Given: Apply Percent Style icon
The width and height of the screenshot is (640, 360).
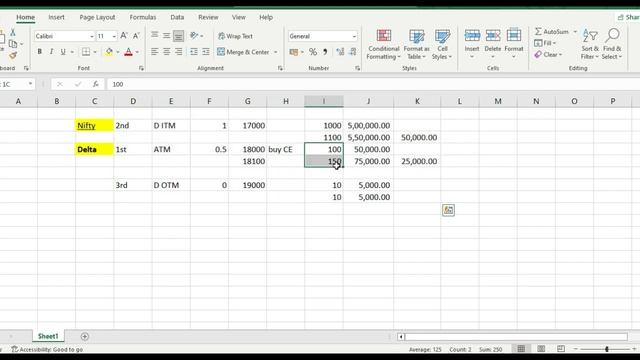Looking at the screenshot, I should pyautogui.click(x=313, y=52).
